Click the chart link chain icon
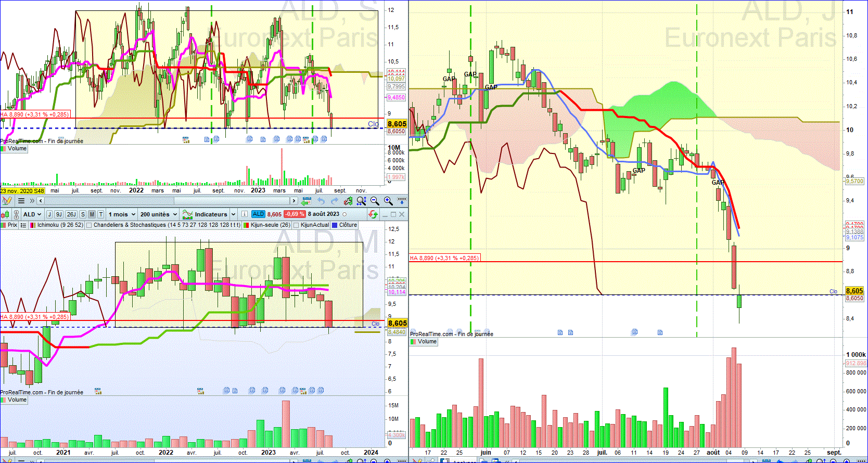The image size is (868, 463). [x=16, y=214]
